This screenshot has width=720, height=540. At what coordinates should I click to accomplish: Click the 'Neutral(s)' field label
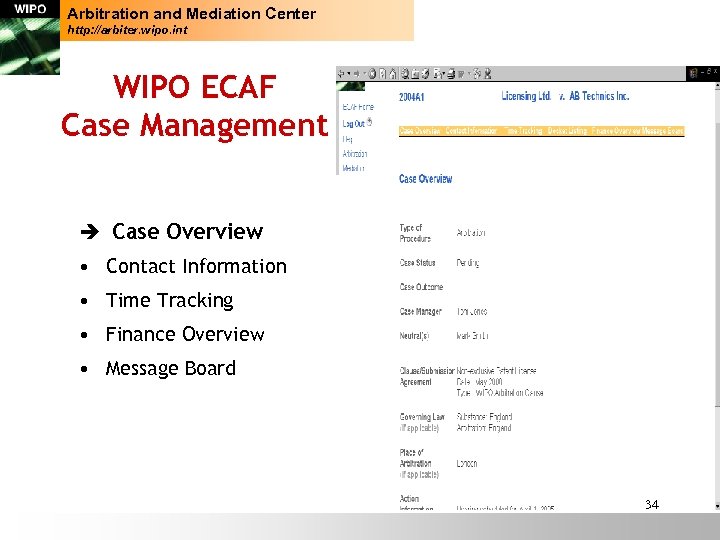point(414,336)
